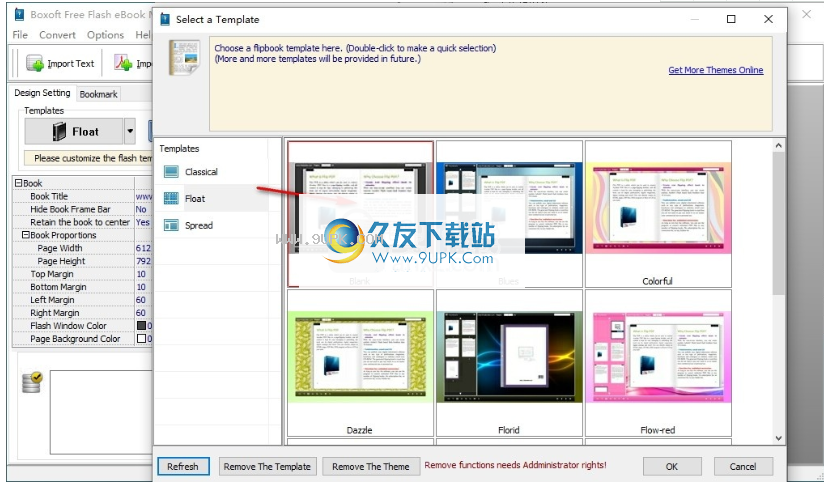Select the Page Height property row
Image resolution: width=824 pixels, height=483 pixels.
pyautogui.click(x=83, y=261)
